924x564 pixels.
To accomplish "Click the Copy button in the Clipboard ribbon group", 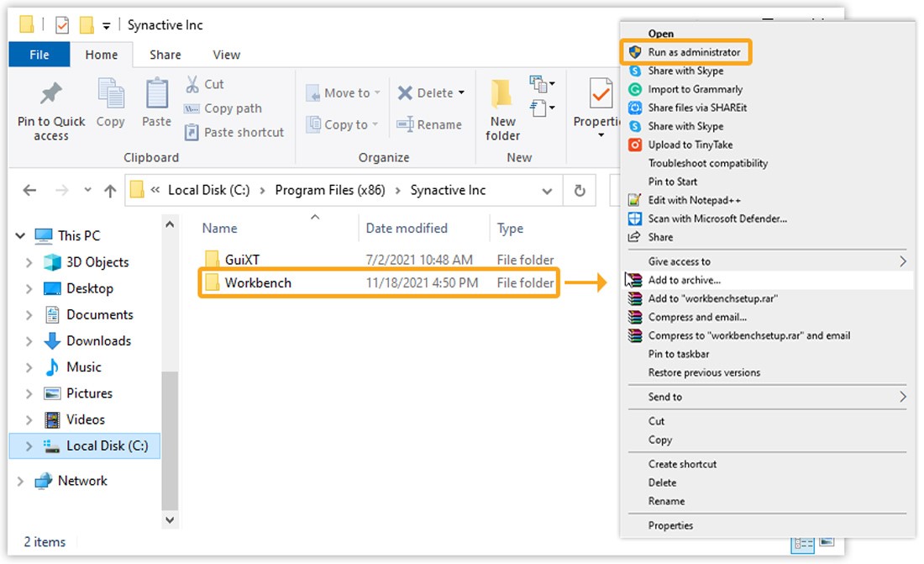I will pyautogui.click(x=111, y=103).
